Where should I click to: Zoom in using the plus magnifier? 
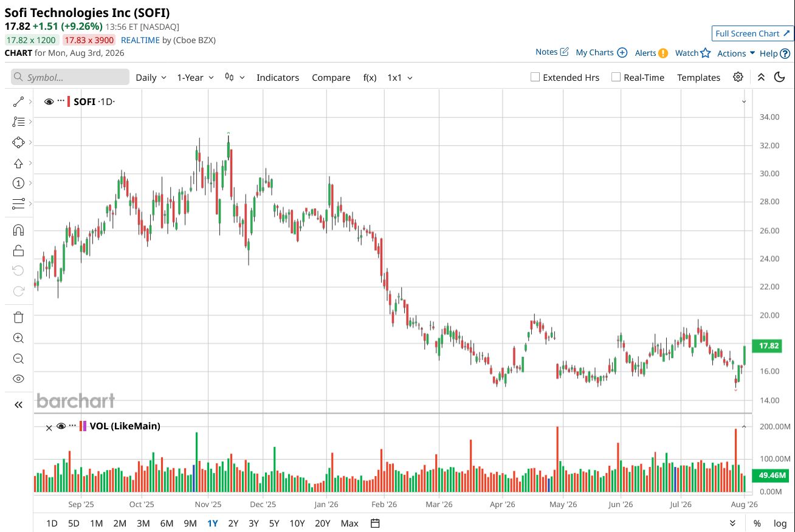(18, 338)
